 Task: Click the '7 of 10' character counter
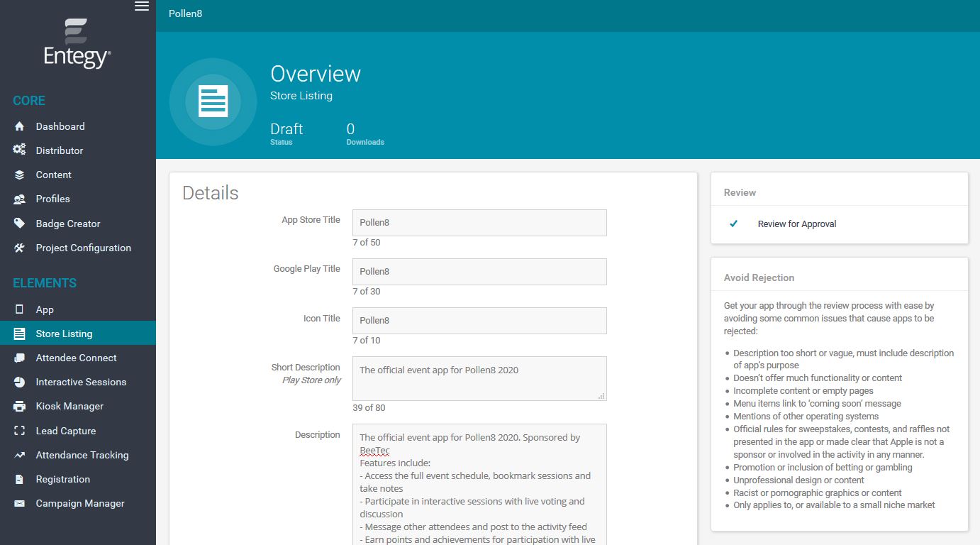coord(367,341)
